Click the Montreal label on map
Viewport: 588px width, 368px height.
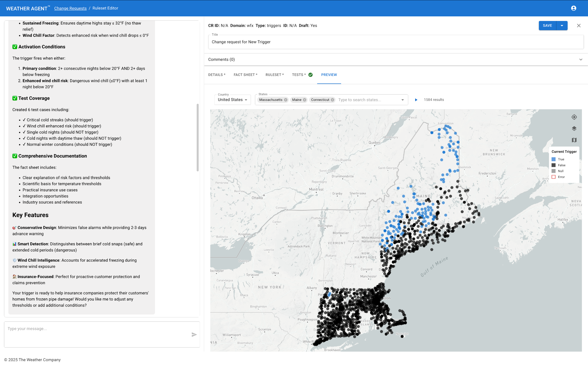tap(316, 189)
